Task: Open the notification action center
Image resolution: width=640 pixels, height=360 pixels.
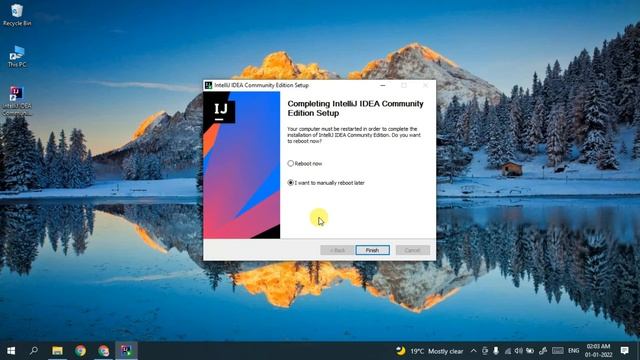Action: coord(624,351)
